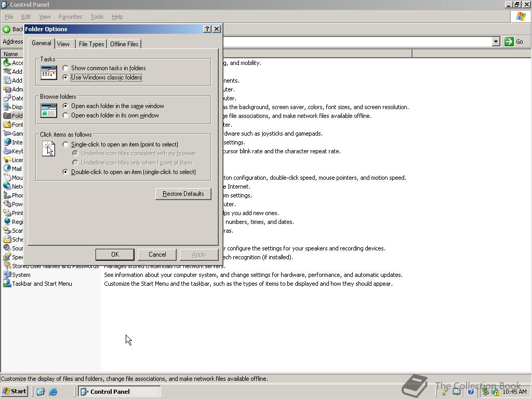Switch to the Offline Files tab
Screen dimensions: 532x399
pyautogui.click(x=124, y=44)
